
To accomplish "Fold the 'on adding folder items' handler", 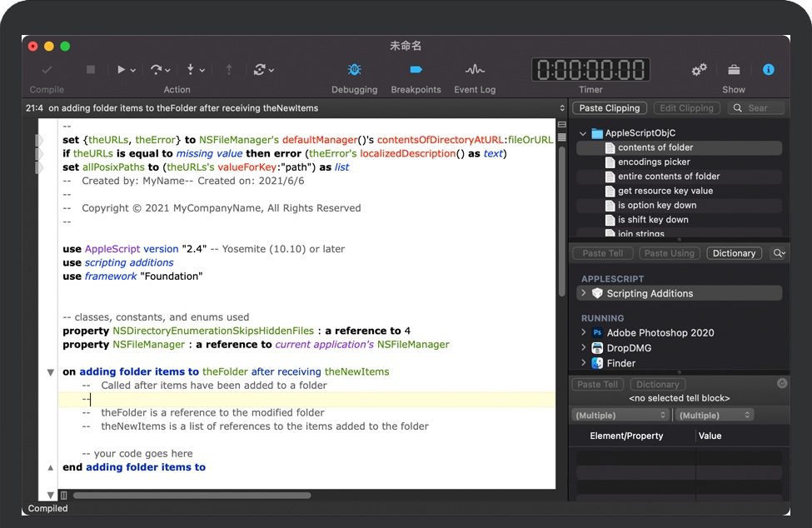I will click(50, 372).
